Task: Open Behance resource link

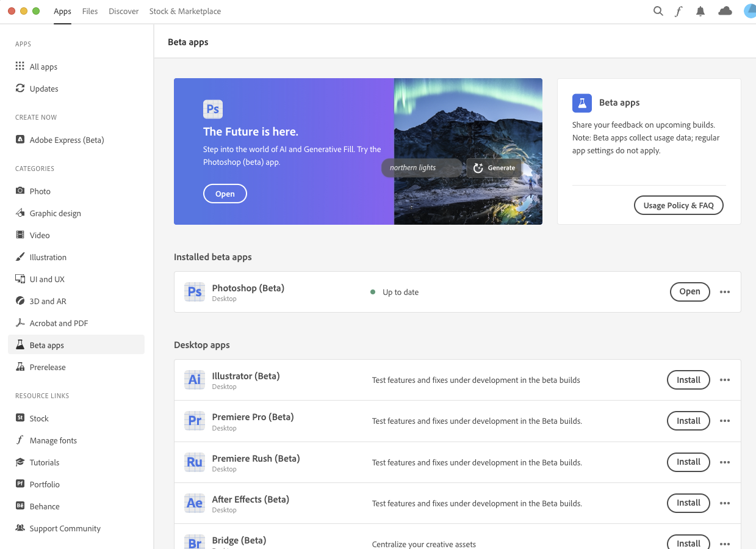Action: pos(76,506)
